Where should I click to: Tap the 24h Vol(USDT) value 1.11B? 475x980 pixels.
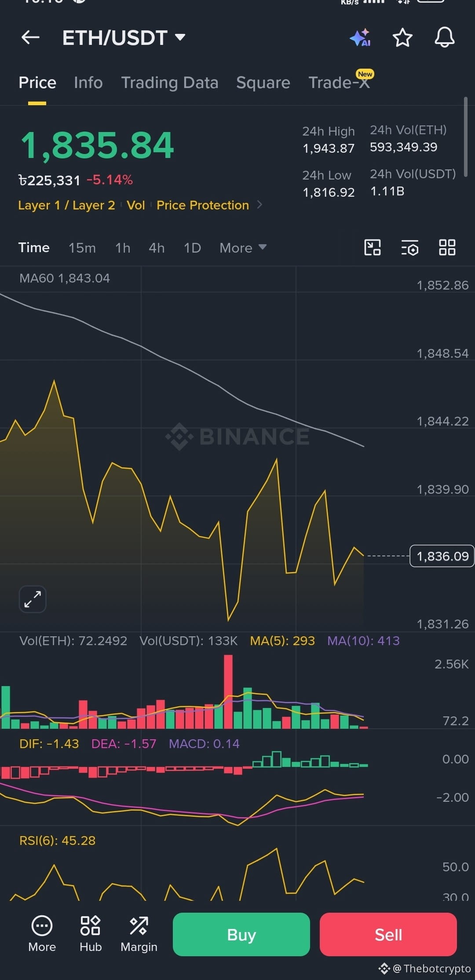point(387,191)
